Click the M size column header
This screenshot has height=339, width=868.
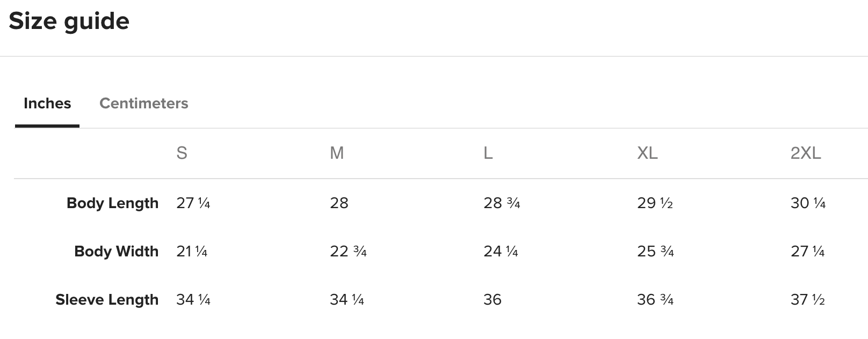point(337,153)
